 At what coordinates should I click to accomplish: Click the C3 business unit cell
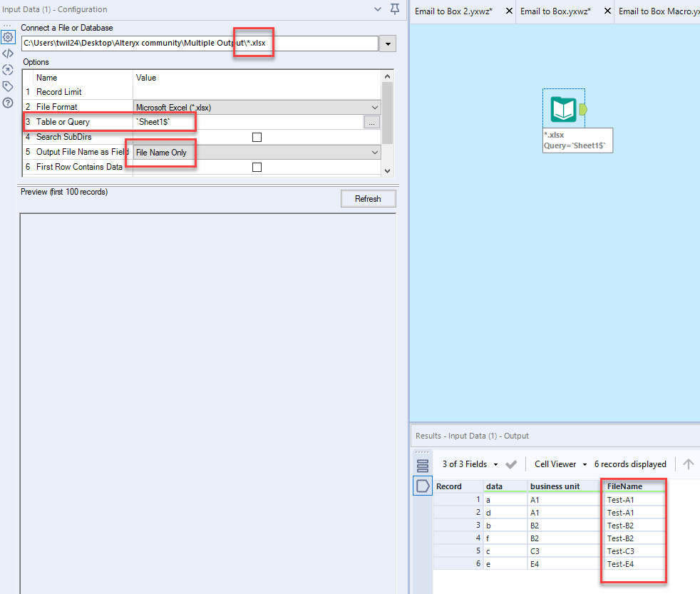pyautogui.click(x=565, y=551)
